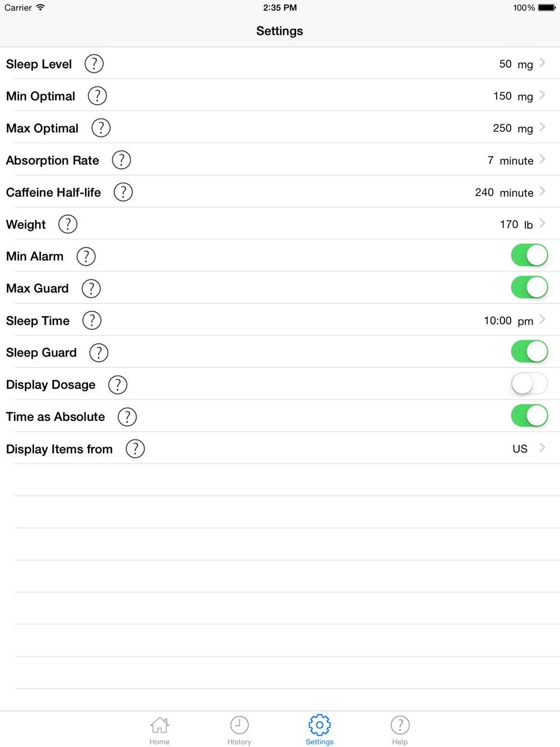Show help for Display Dosage
This screenshot has height=747, width=560.
point(118,385)
